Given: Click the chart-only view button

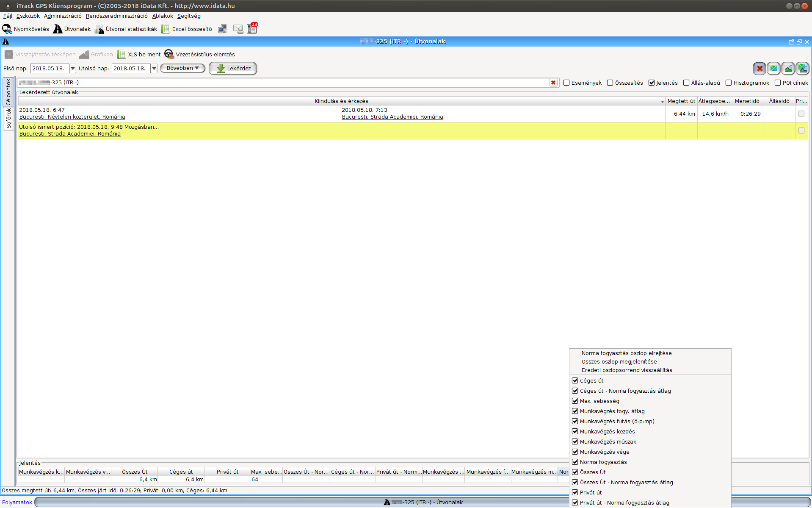Looking at the screenshot, I should point(788,68).
